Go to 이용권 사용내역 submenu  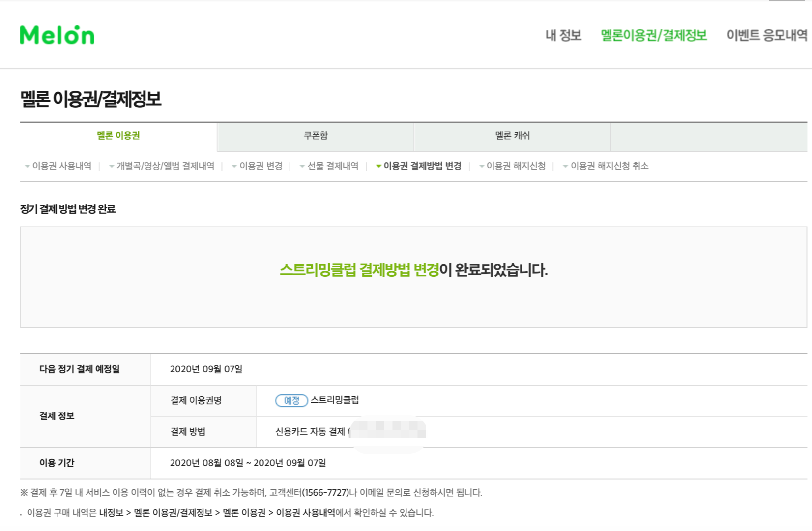point(62,166)
